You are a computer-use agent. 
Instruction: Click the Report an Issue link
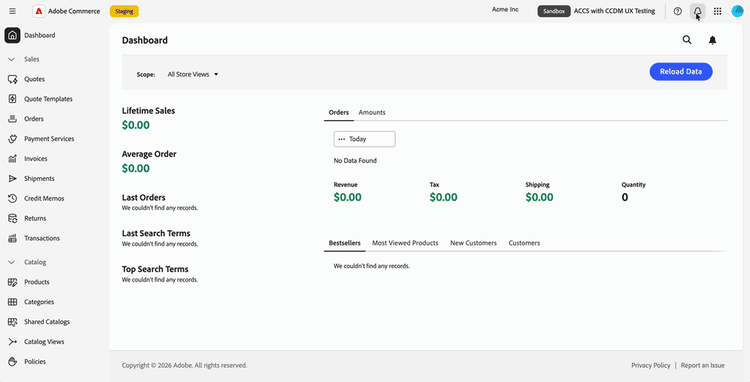pyautogui.click(x=703, y=365)
